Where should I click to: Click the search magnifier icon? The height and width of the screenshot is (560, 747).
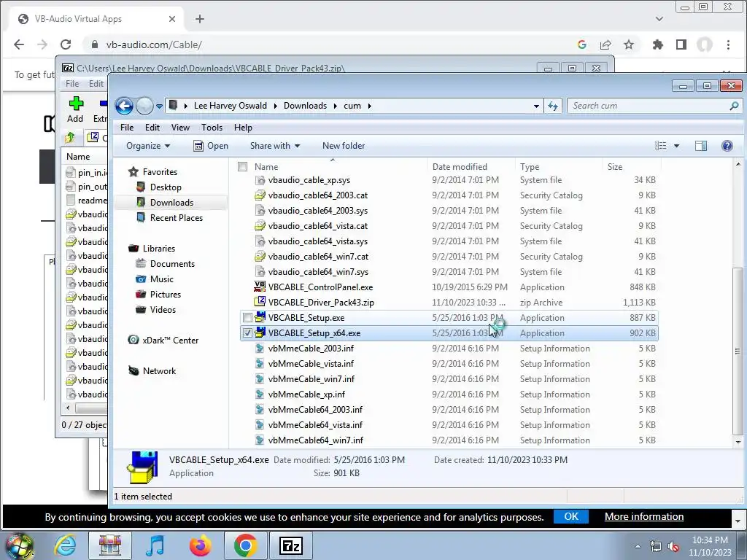pos(734,106)
